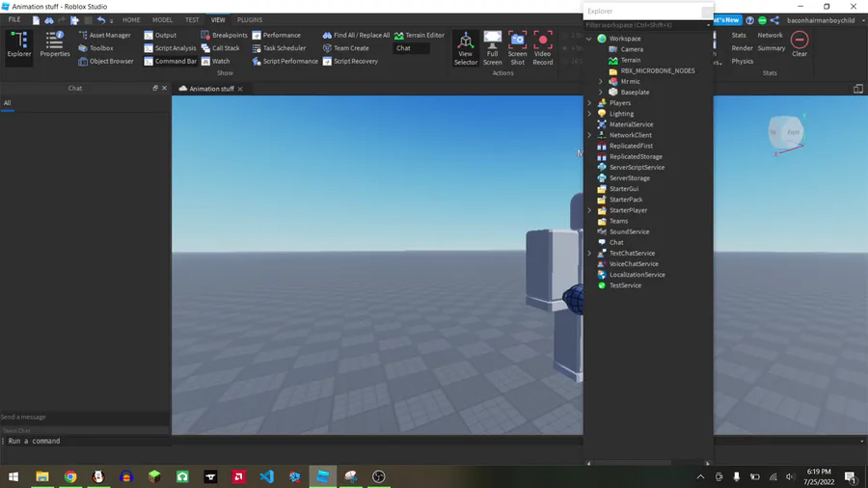Open Performance panel
Image resolution: width=868 pixels, height=488 pixels.
pos(276,35)
